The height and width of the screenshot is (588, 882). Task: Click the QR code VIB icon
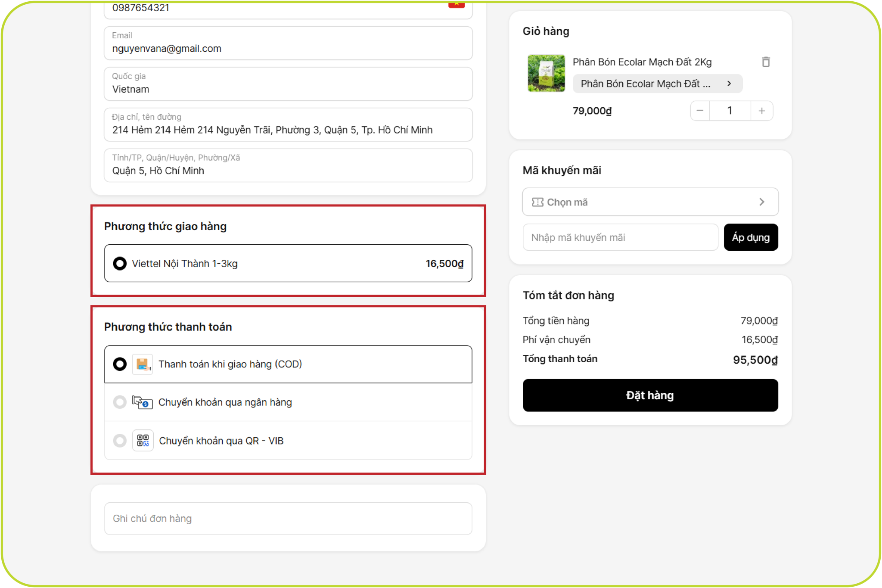point(143,441)
